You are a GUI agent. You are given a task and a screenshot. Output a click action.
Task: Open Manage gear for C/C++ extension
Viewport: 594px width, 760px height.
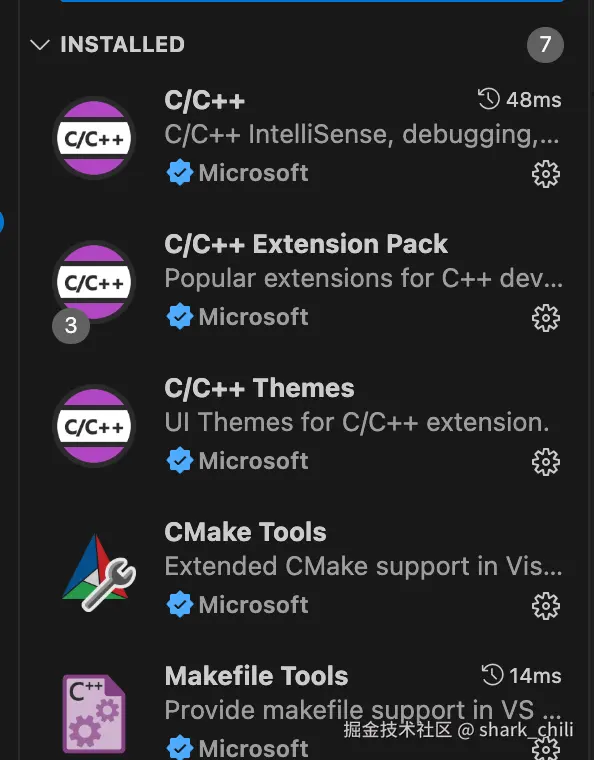click(x=546, y=174)
